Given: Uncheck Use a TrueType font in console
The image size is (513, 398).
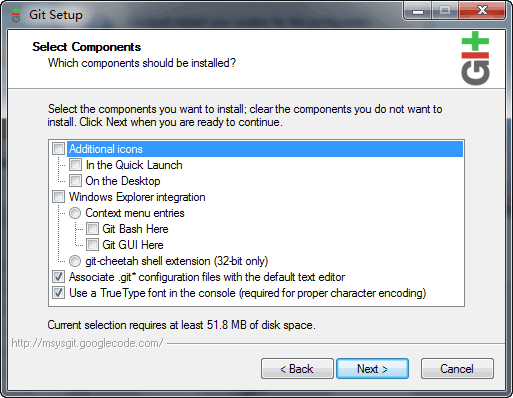Looking at the screenshot, I should [x=59, y=293].
